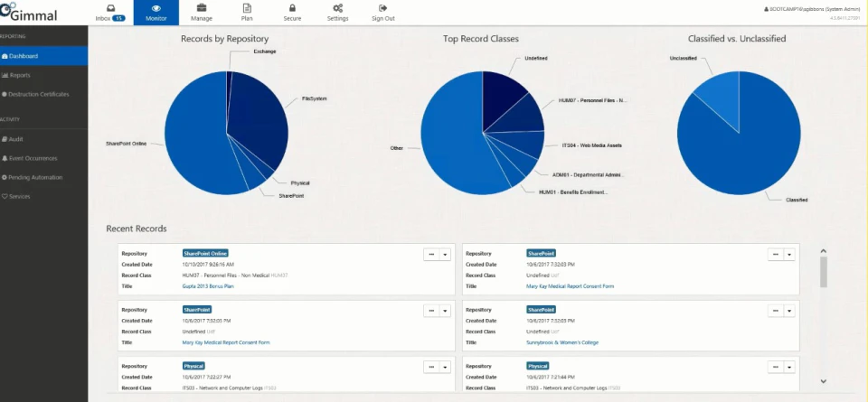Open ellipsis menu on first Mary Kay record
This screenshot has width=868, height=402.
(x=776, y=255)
